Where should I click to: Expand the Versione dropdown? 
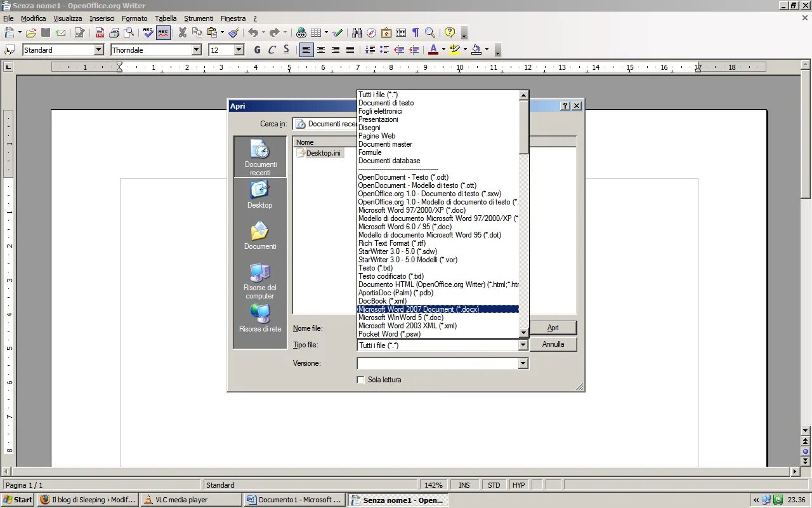(x=523, y=363)
